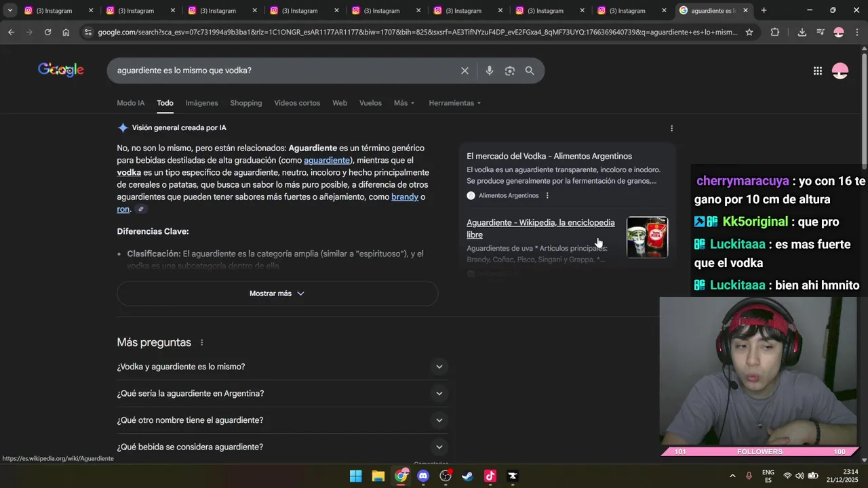Select the Vuelos tab

click(x=370, y=103)
